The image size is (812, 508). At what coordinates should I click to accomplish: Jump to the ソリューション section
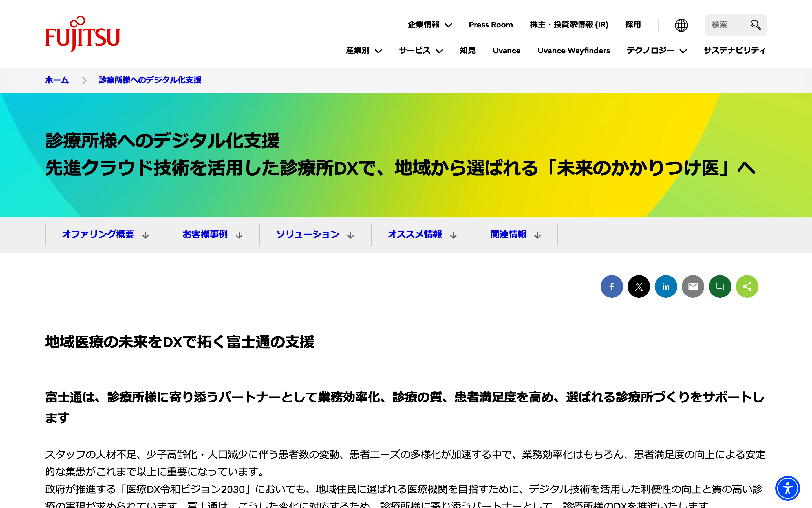tap(308, 234)
